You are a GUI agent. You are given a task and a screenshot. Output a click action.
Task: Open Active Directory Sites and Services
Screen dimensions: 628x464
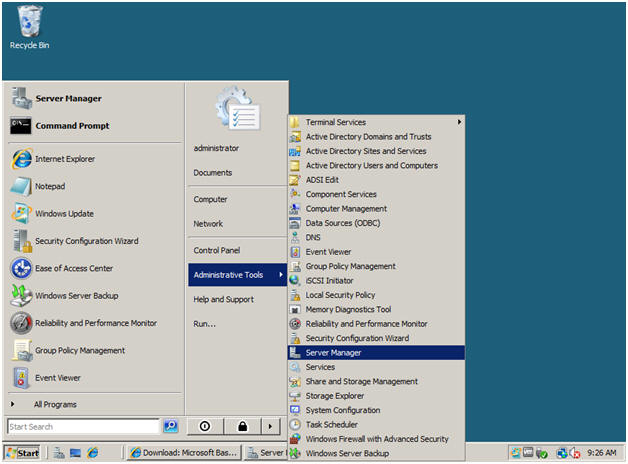(x=376, y=151)
